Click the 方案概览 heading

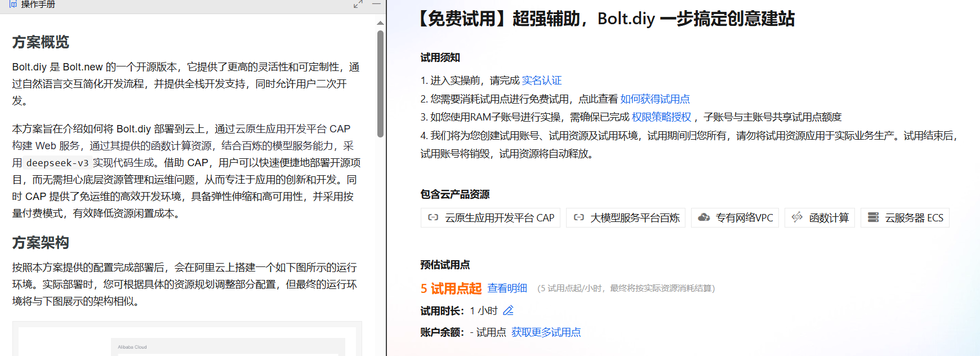pos(41,42)
